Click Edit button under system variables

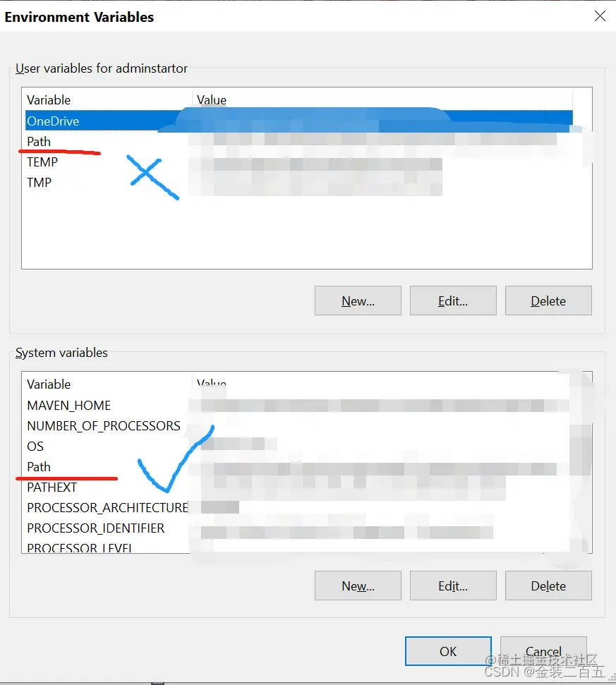pos(453,586)
